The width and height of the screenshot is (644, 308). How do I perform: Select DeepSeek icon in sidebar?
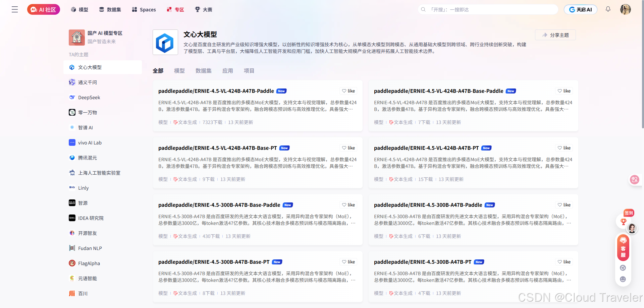[72, 97]
